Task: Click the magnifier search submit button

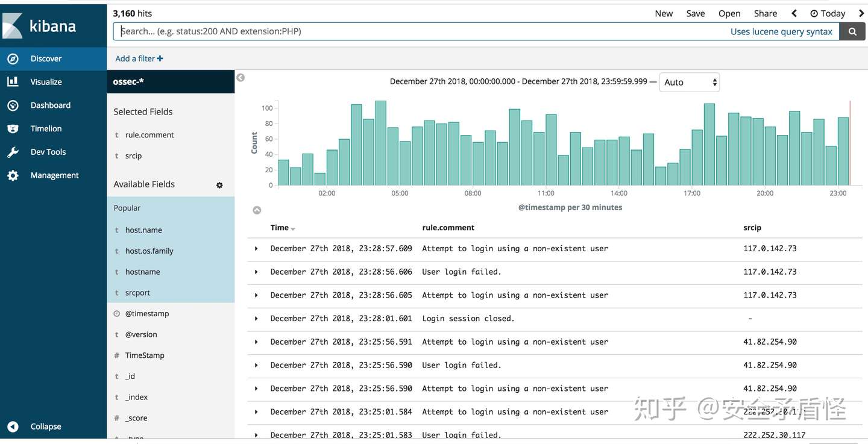Action: click(852, 32)
